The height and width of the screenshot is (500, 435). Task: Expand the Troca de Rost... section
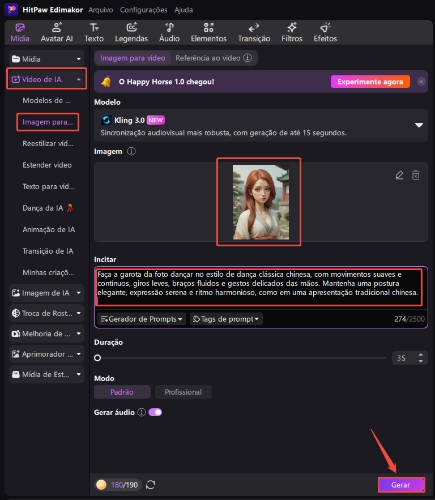tap(46, 313)
